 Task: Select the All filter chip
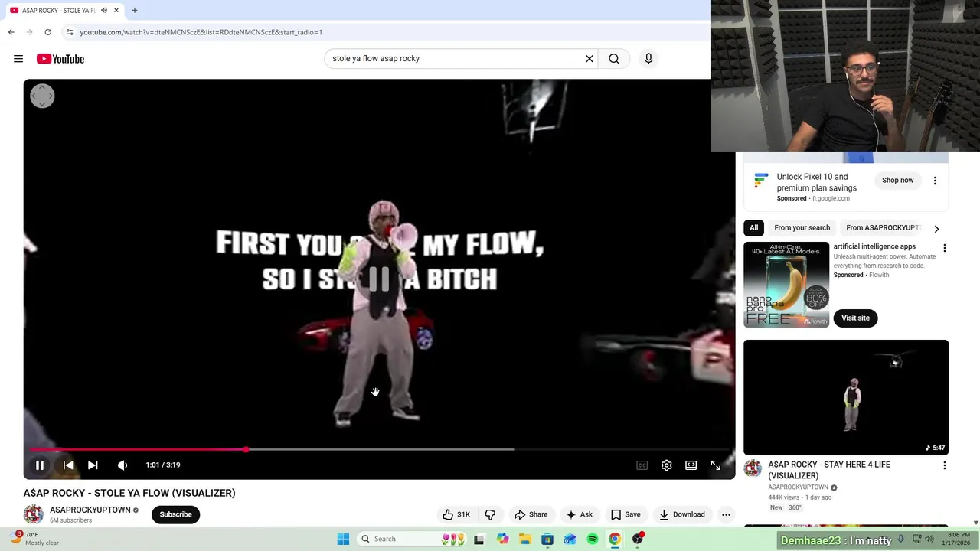tap(753, 227)
